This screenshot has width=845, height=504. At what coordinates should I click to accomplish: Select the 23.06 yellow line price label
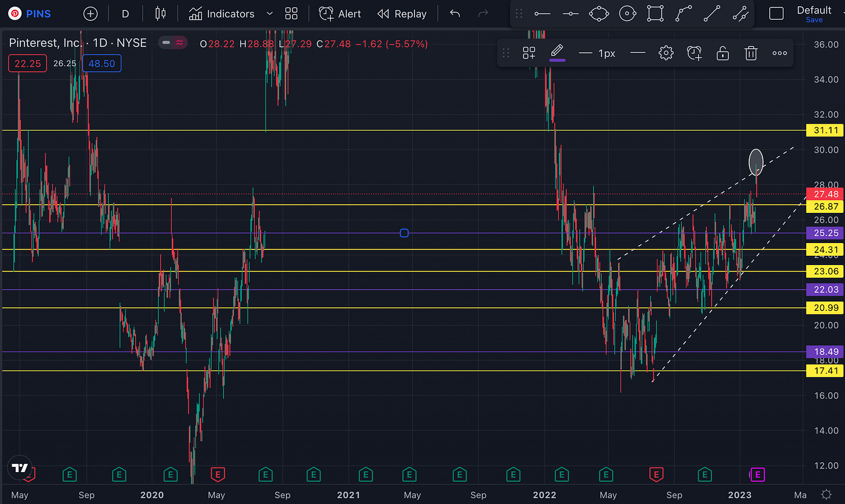click(x=825, y=271)
